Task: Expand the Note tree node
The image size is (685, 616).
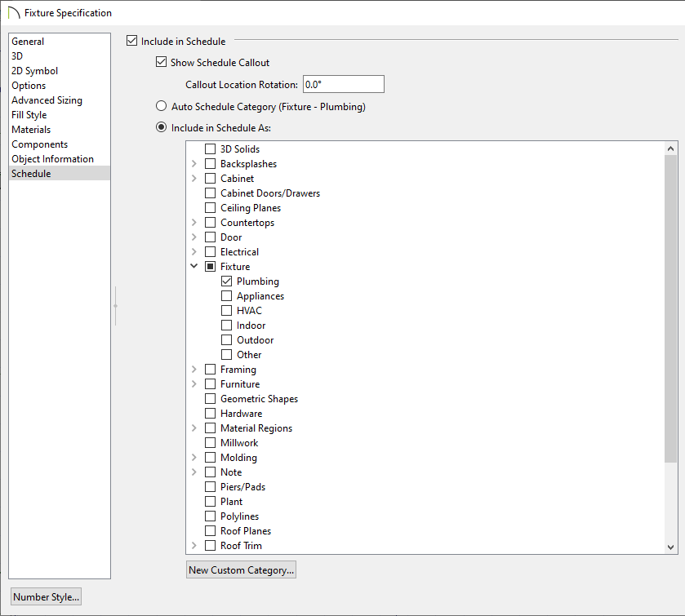Action: click(x=194, y=472)
